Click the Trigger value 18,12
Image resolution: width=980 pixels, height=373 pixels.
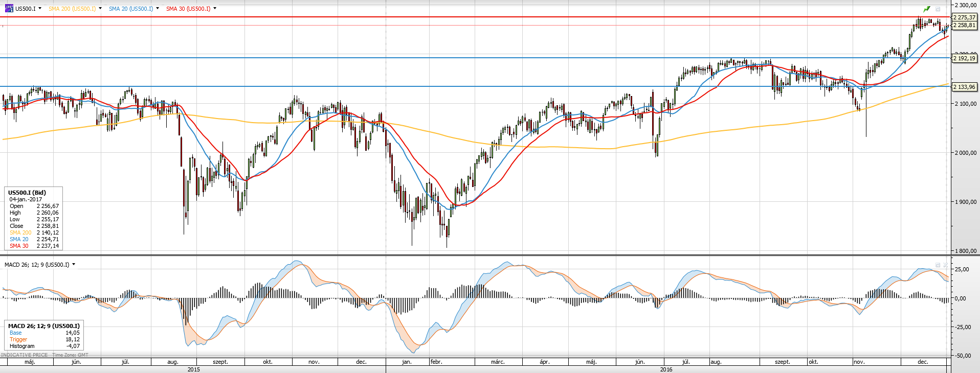pos(72,339)
